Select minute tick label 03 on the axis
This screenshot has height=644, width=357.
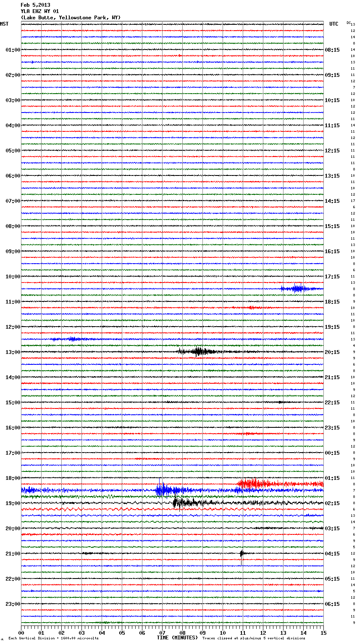click(x=82, y=633)
